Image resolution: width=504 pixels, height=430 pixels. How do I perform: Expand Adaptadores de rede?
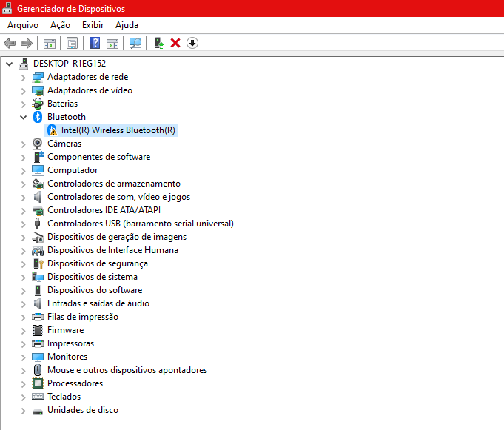coord(23,78)
